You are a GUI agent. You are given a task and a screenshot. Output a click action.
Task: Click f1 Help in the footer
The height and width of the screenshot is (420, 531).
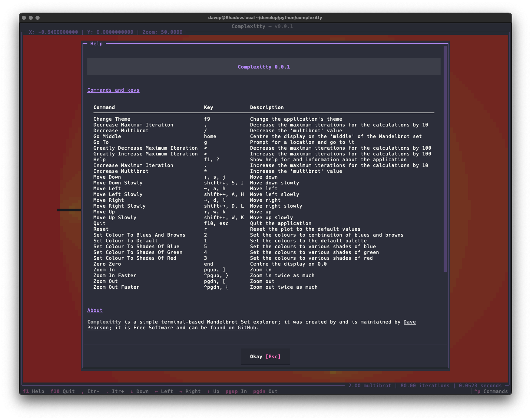click(x=33, y=391)
